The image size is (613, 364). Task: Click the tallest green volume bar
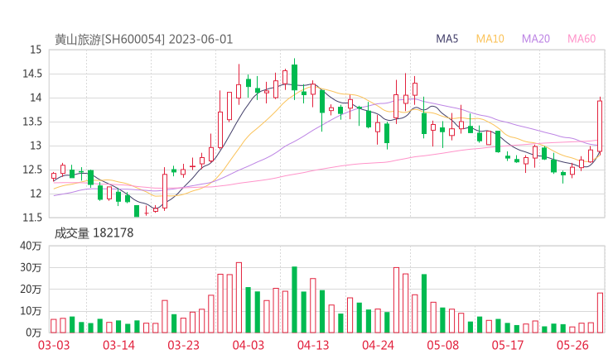(294, 299)
